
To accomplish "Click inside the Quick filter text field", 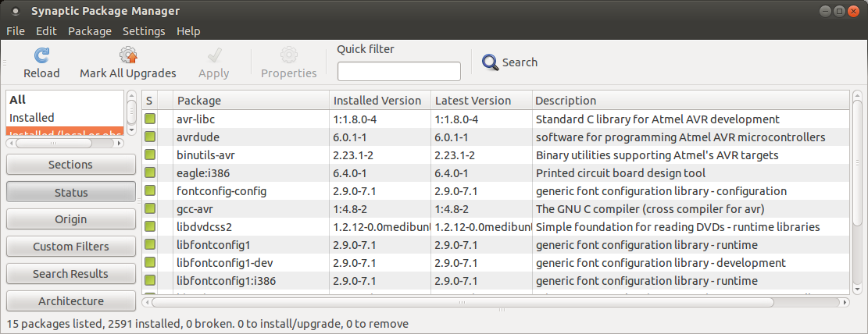I will (x=398, y=72).
